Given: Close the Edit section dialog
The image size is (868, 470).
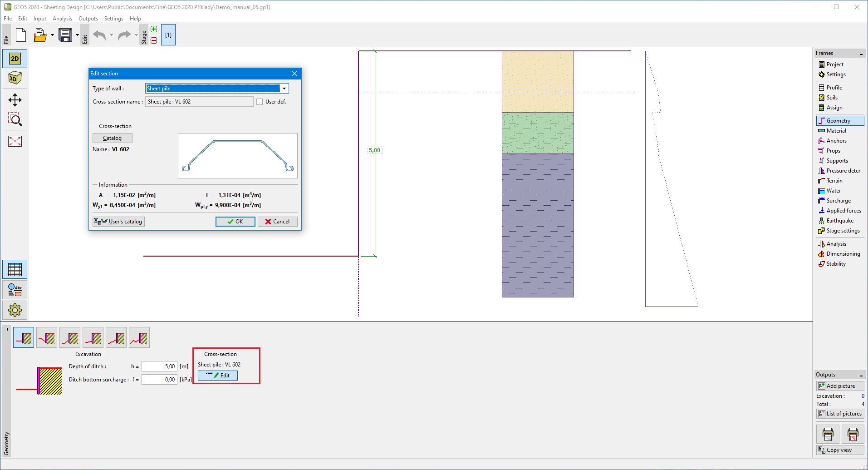Looking at the screenshot, I should tap(294, 74).
